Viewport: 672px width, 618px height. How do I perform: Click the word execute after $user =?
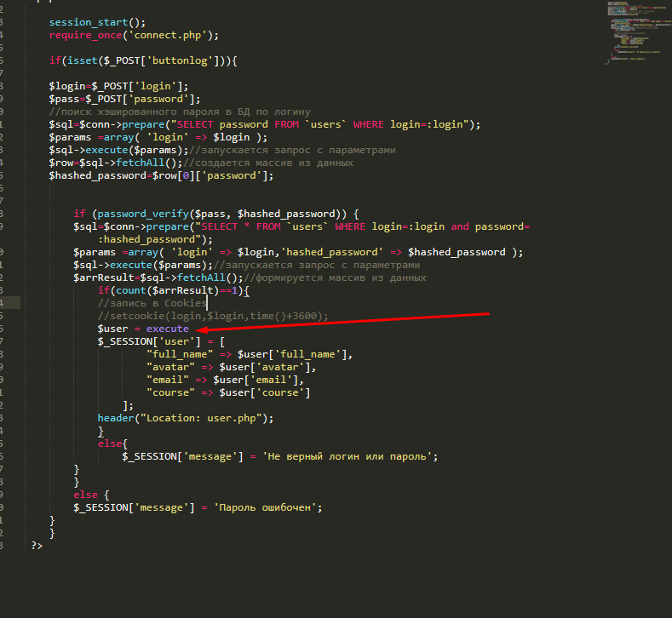point(168,329)
